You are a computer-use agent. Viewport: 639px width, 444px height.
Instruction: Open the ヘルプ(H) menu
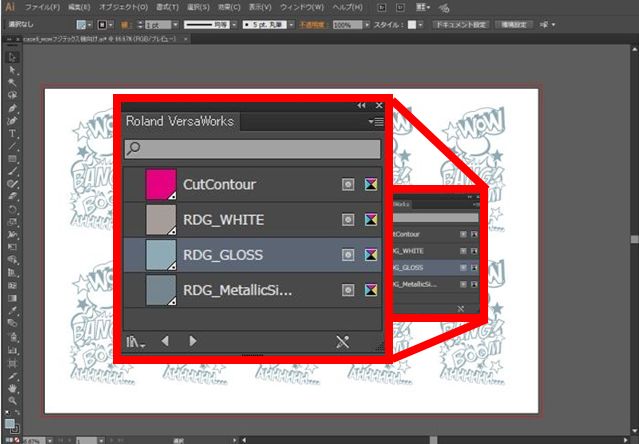[x=347, y=7]
